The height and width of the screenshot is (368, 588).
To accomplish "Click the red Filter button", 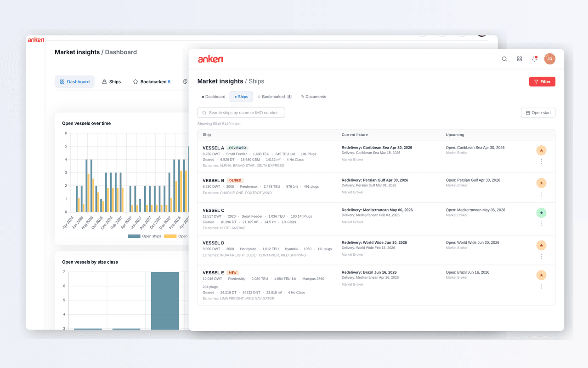I will click(542, 81).
